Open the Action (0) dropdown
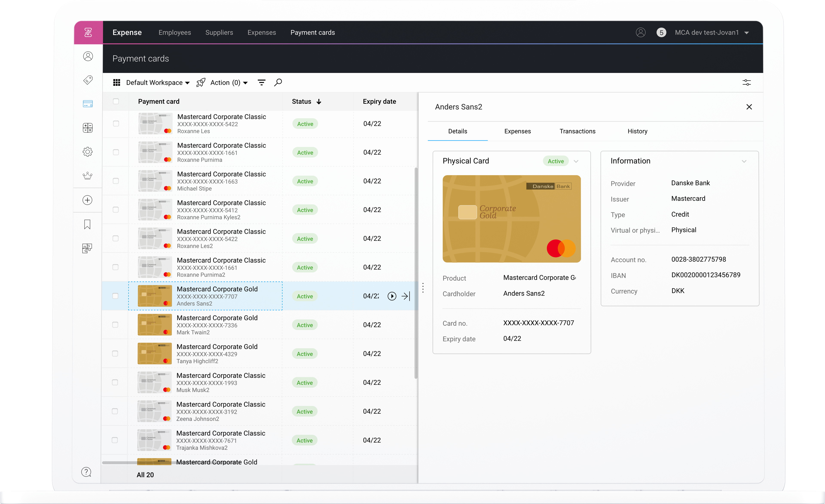 click(229, 82)
